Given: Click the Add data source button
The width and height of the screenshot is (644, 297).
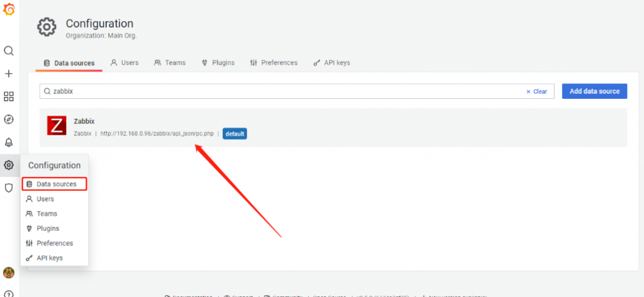Looking at the screenshot, I should (594, 91).
